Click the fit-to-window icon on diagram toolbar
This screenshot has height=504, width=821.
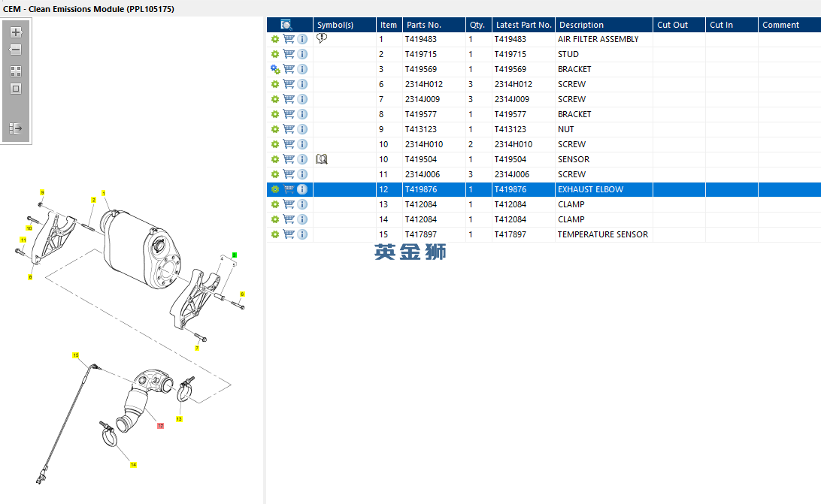click(16, 89)
